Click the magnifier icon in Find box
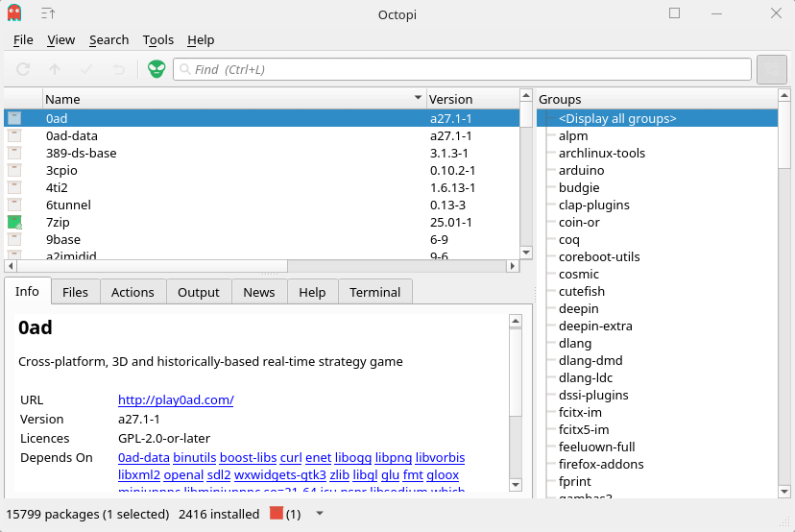Screen dimensions: 795x532 [185, 69]
